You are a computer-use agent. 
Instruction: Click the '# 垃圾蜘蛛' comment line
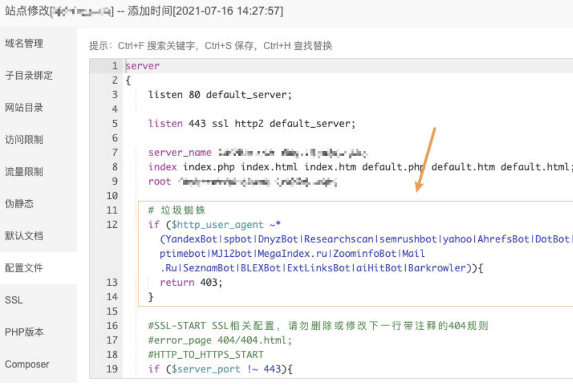click(x=177, y=210)
